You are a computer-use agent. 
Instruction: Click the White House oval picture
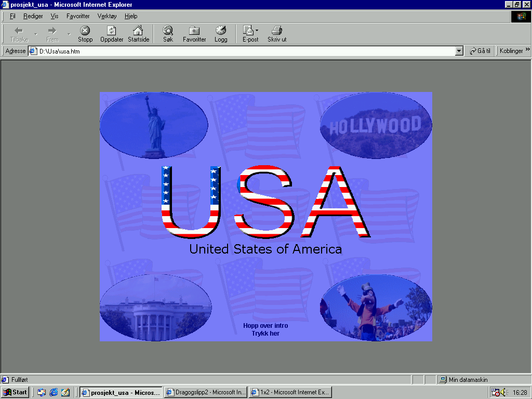(156, 308)
